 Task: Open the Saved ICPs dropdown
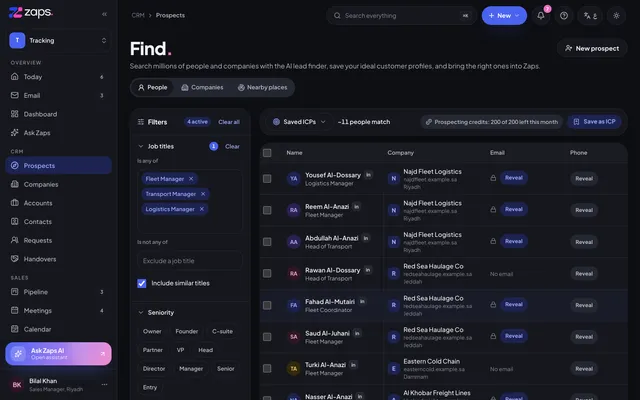299,122
